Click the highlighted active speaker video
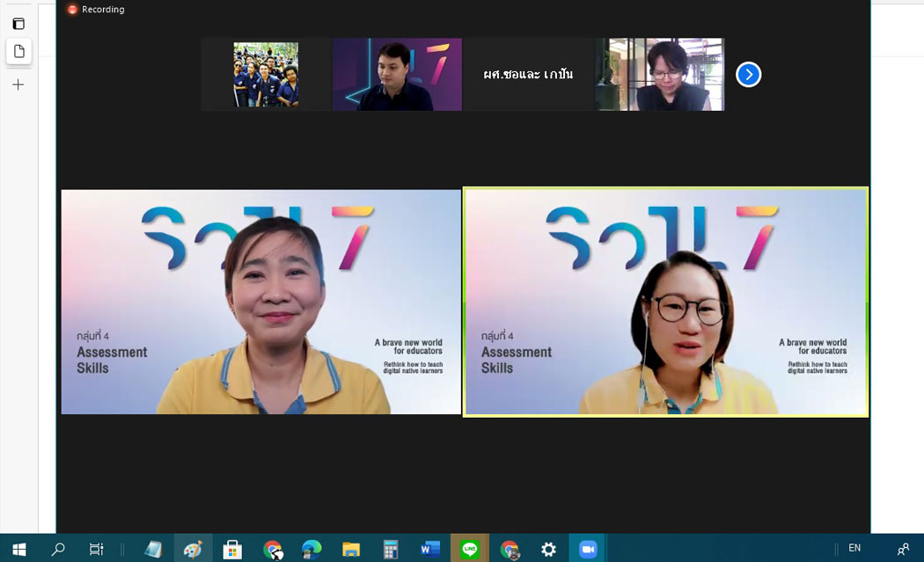 click(x=665, y=302)
